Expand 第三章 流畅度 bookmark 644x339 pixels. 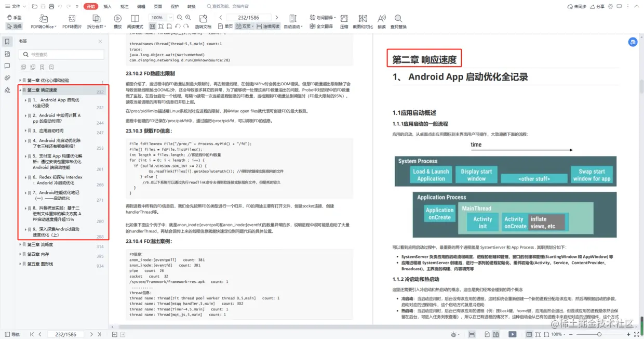click(20, 244)
